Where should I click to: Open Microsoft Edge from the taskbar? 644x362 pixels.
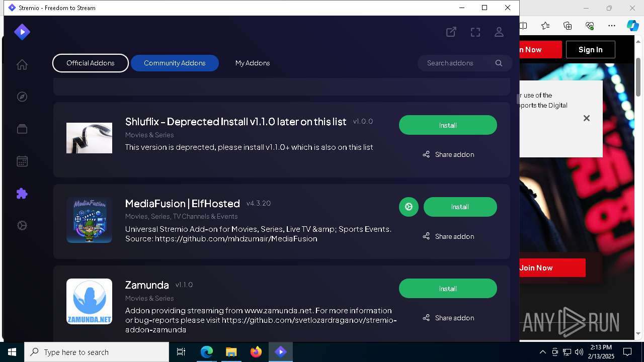coord(207,352)
